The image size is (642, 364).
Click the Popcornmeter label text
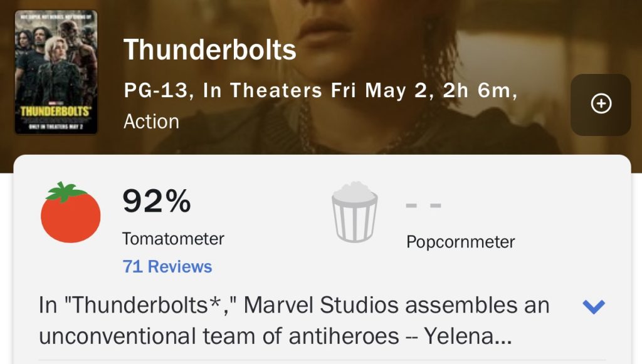coord(461,242)
